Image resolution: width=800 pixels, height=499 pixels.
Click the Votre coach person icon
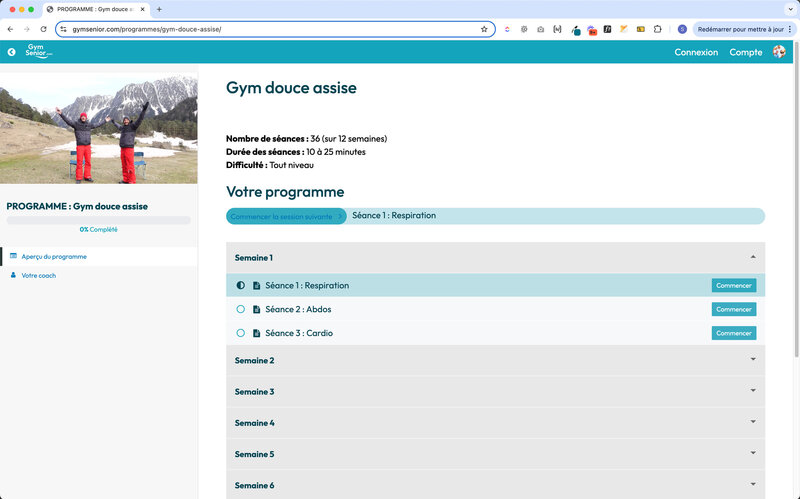[x=13, y=275]
